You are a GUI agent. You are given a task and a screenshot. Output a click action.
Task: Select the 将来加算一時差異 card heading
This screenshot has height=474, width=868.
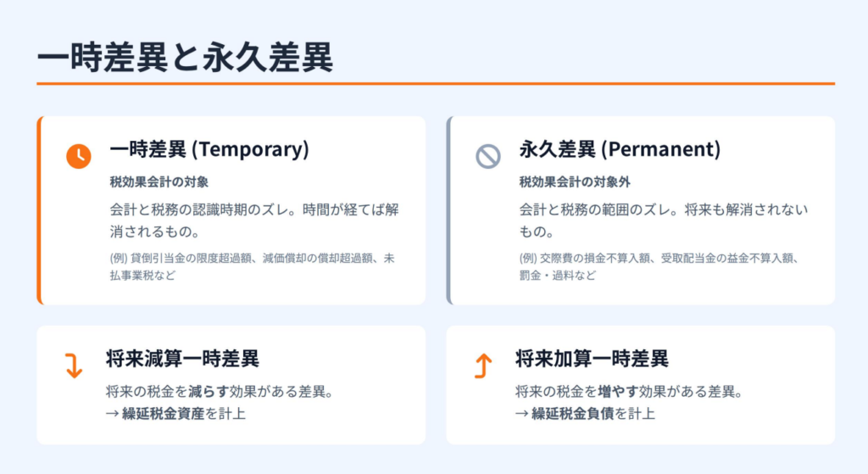click(x=592, y=358)
